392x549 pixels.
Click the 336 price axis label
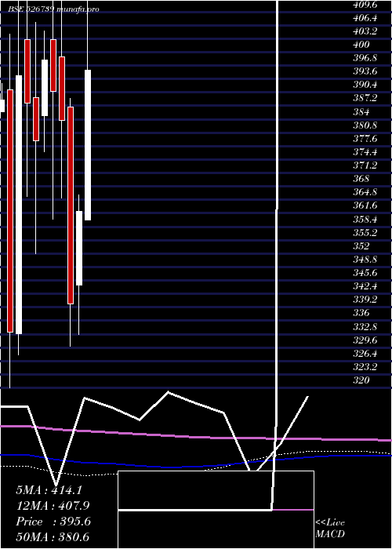(x=361, y=313)
